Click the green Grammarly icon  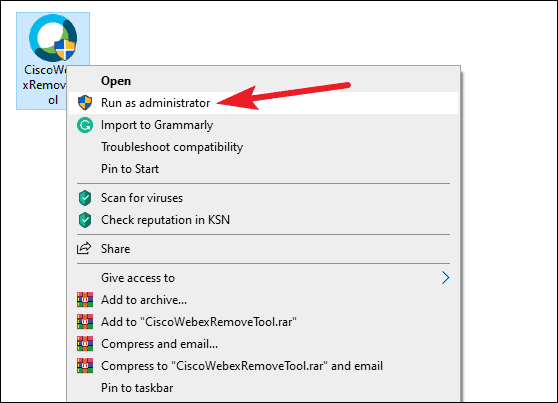(x=85, y=125)
